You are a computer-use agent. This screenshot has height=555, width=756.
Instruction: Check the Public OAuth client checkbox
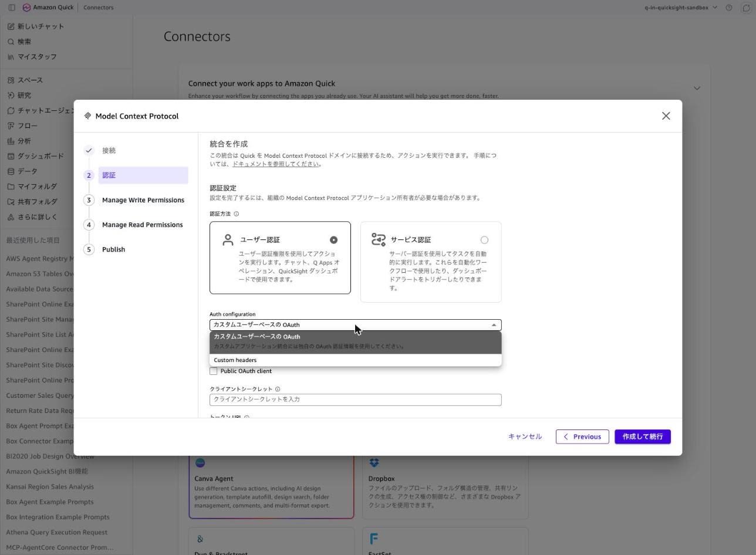214,371
